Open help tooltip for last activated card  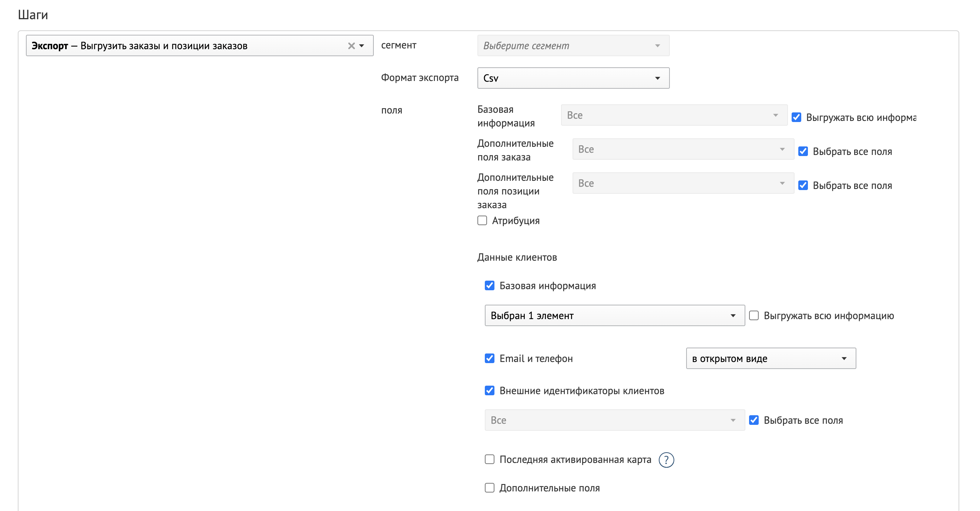666,460
